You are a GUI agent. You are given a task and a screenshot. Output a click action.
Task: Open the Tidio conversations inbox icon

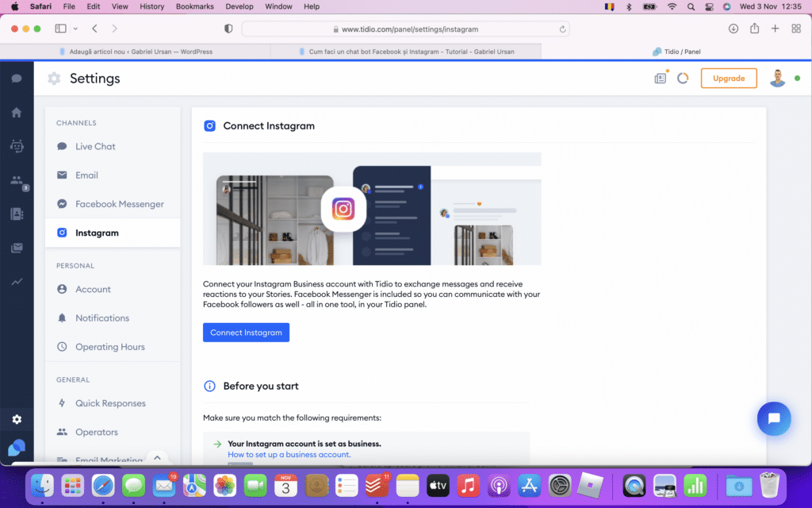(17, 79)
